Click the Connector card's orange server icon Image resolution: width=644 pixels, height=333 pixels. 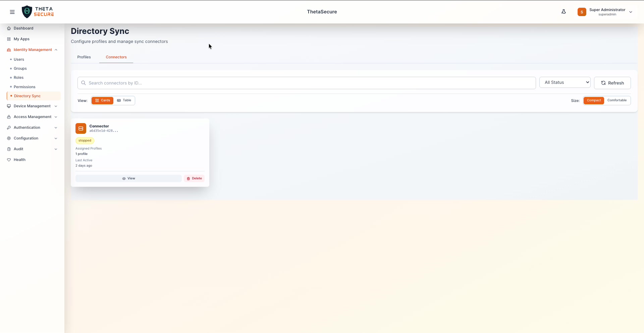[x=80, y=128]
